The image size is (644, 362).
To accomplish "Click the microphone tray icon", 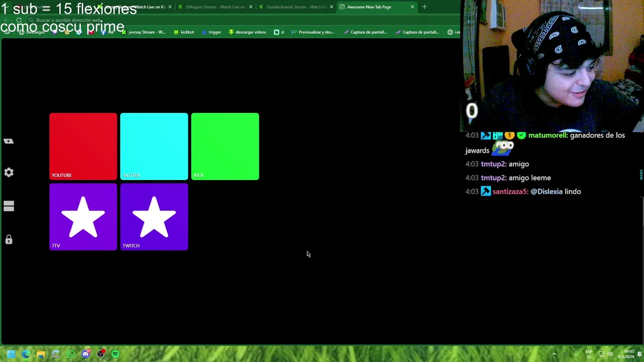I will click(576, 354).
